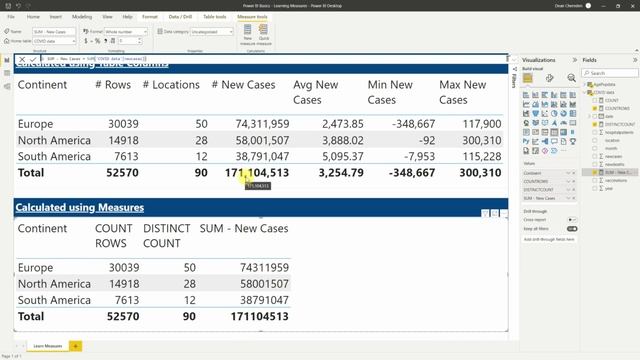Apply percentage format icon

tap(97, 41)
